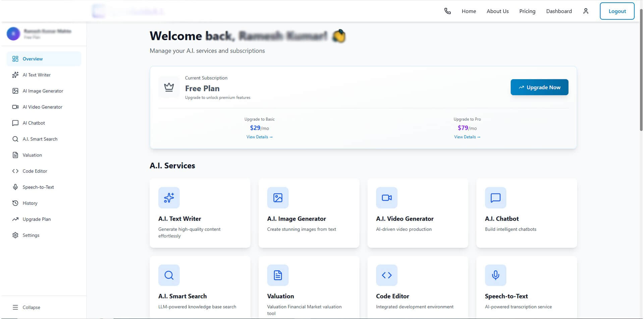Click the sidebar user avatar circle
The width and height of the screenshot is (644, 319).
(13, 34)
